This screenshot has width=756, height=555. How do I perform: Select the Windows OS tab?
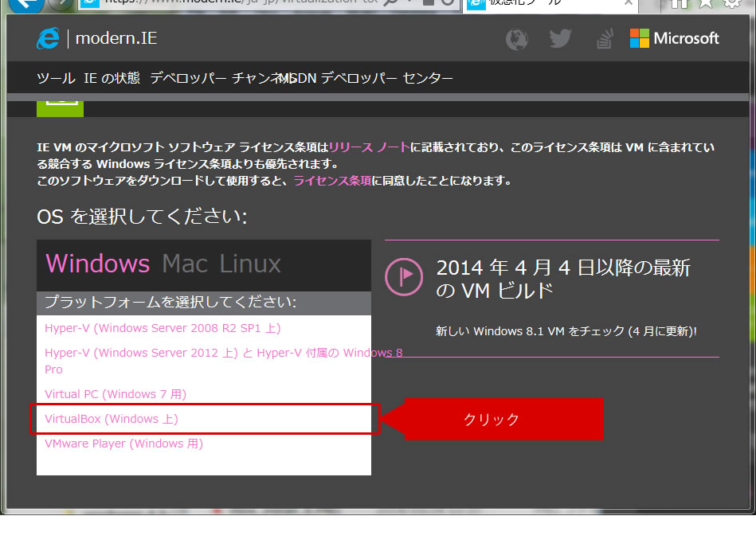(x=98, y=264)
